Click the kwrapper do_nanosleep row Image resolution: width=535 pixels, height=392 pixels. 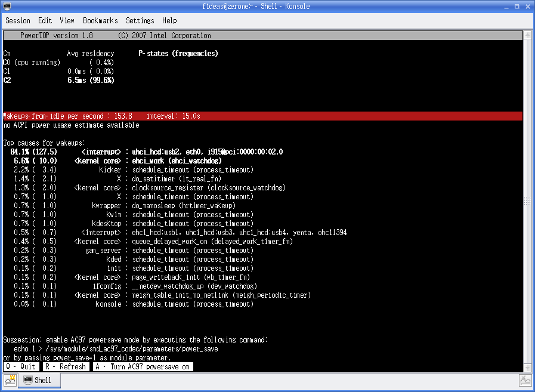125,206
